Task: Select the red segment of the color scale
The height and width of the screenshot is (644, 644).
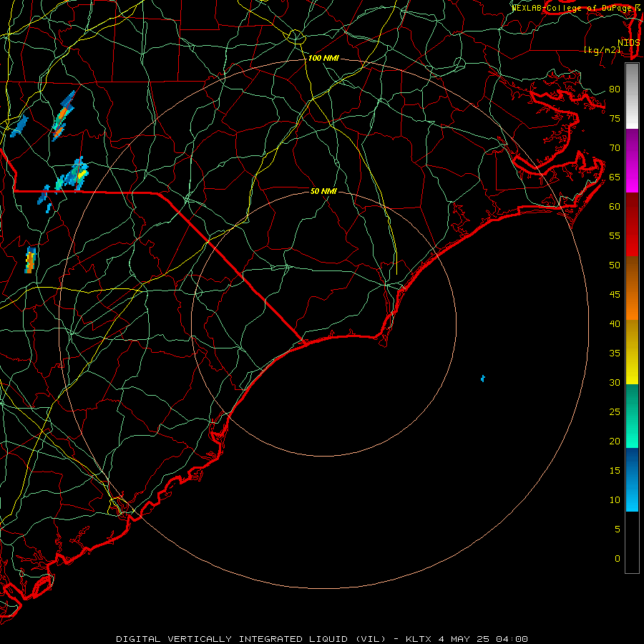Action: tap(632, 224)
